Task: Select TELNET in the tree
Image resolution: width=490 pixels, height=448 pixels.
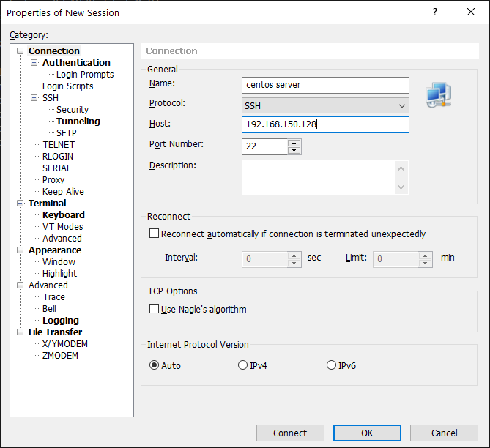Action: (59, 145)
